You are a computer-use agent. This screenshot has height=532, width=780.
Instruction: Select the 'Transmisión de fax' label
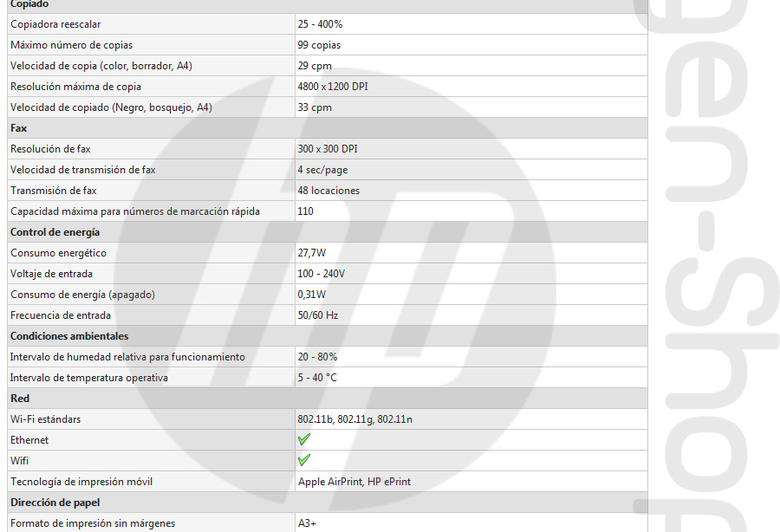(x=54, y=191)
